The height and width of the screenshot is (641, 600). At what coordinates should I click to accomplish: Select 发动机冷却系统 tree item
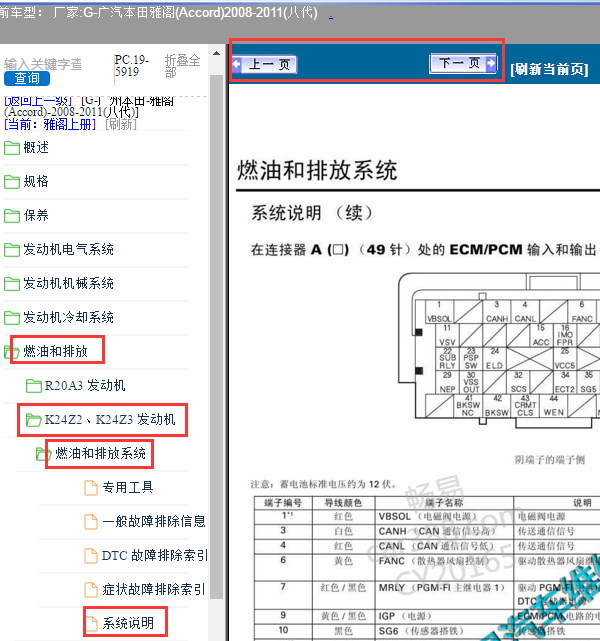(68, 317)
